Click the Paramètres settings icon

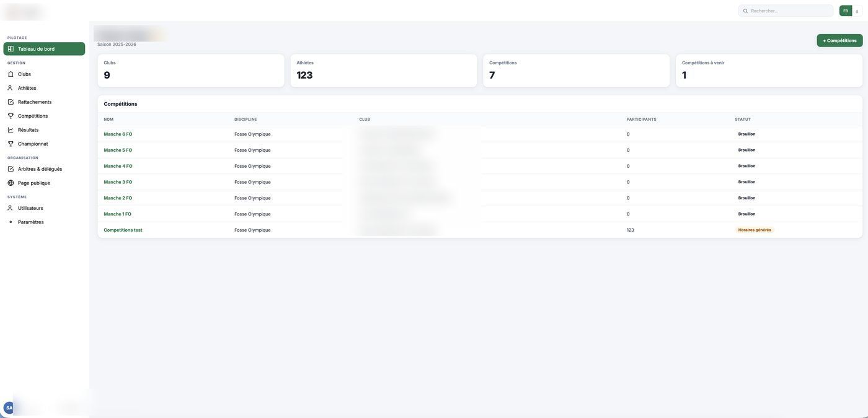coord(11,222)
